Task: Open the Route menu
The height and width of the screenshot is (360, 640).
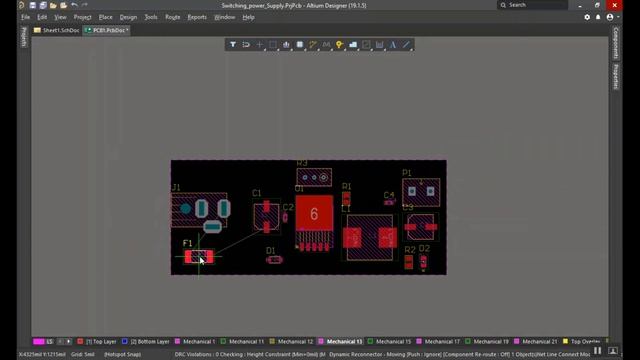Action: click(173, 17)
